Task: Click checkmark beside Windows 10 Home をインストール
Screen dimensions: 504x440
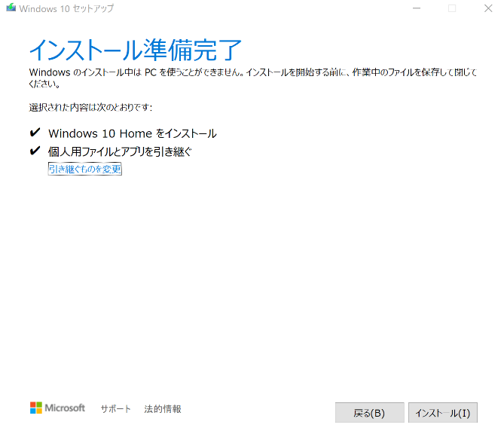Action: point(35,133)
